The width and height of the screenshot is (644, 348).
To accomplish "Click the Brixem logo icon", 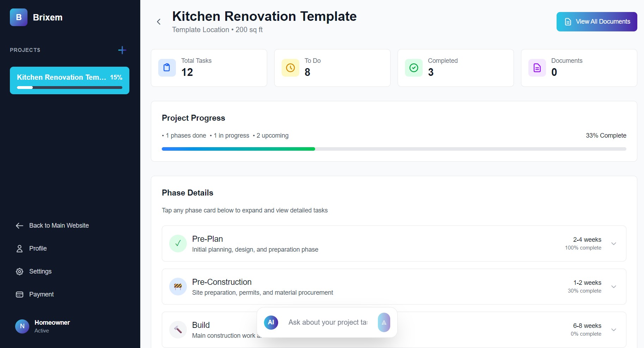I will 19,17.
